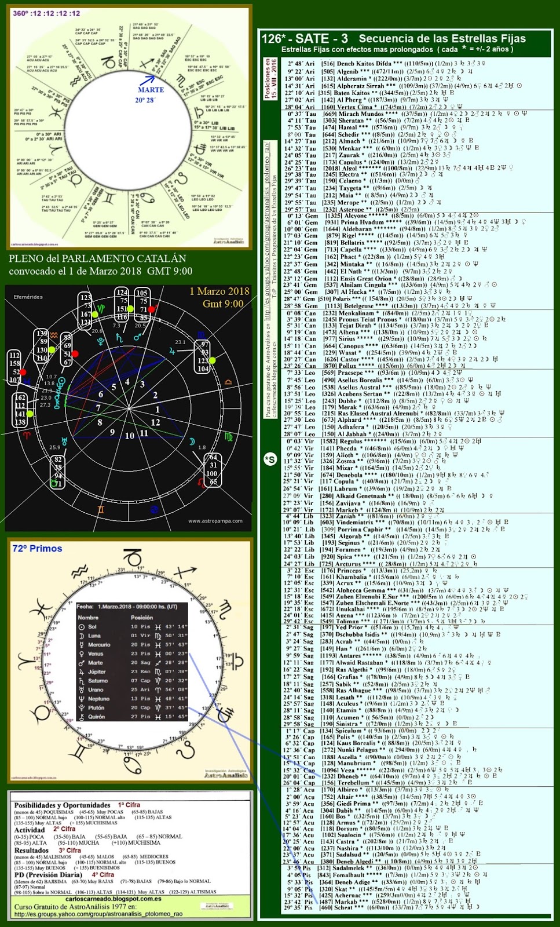Click 'PD (Previsión Diaria)' heading

(49, 875)
